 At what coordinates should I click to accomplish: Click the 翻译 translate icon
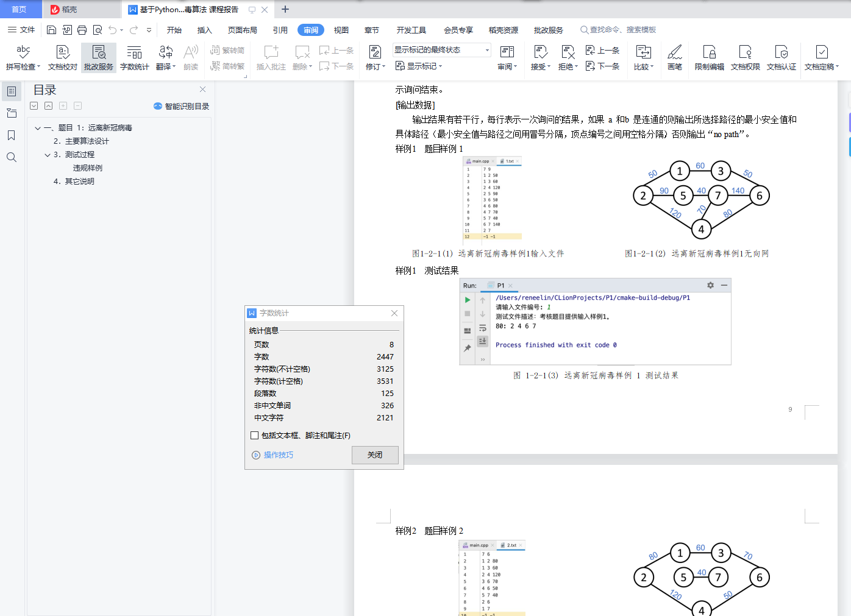(166, 52)
